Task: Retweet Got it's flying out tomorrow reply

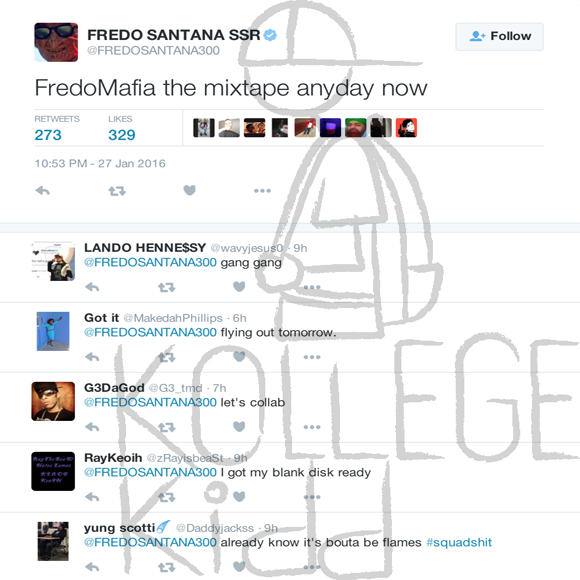Action: 167,357
